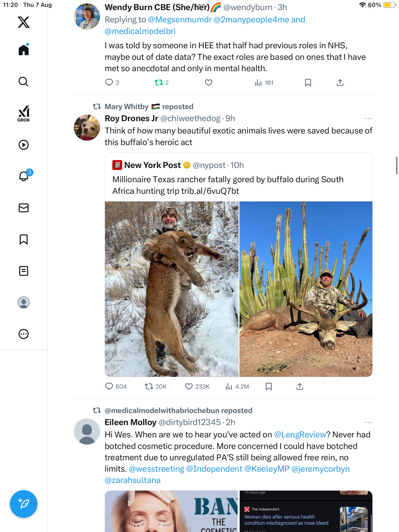This screenshot has width=399, height=532.
Task: Go to Home in the sidebar
Action: click(x=24, y=50)
